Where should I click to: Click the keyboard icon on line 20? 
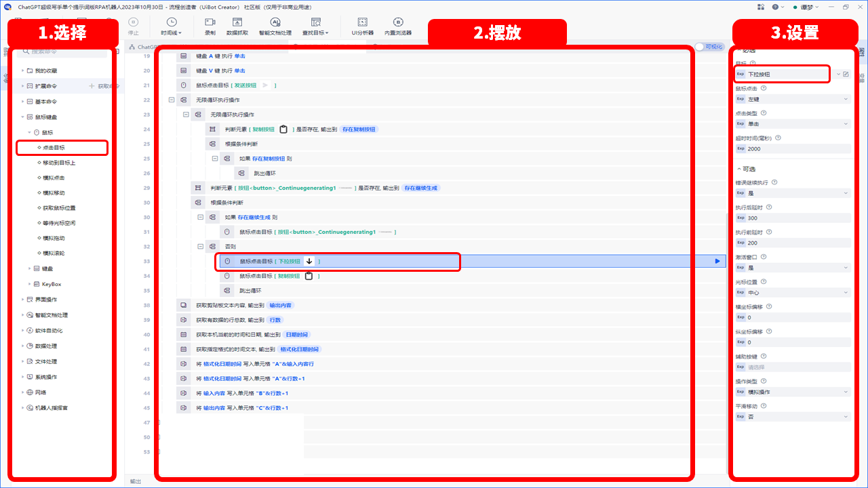click(x=183, y=70)
